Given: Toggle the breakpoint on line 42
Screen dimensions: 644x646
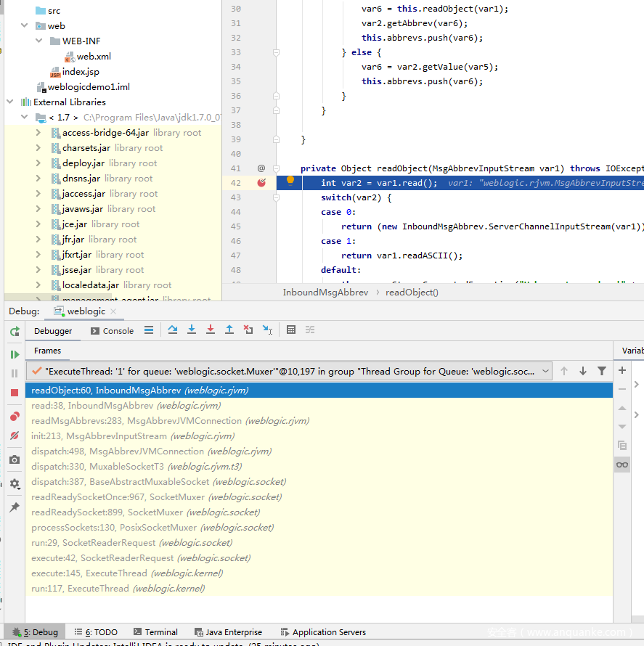Looking at the screenshot, I should tap(261, 183).
